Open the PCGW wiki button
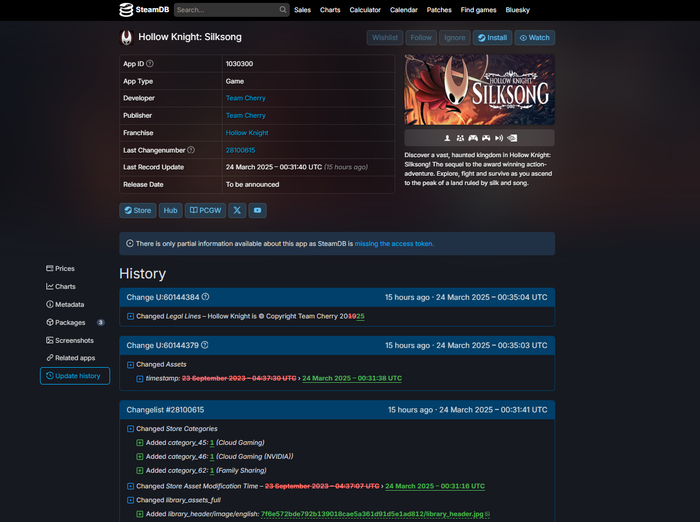Screen dimensions: 700x522 tap(205, 210)
